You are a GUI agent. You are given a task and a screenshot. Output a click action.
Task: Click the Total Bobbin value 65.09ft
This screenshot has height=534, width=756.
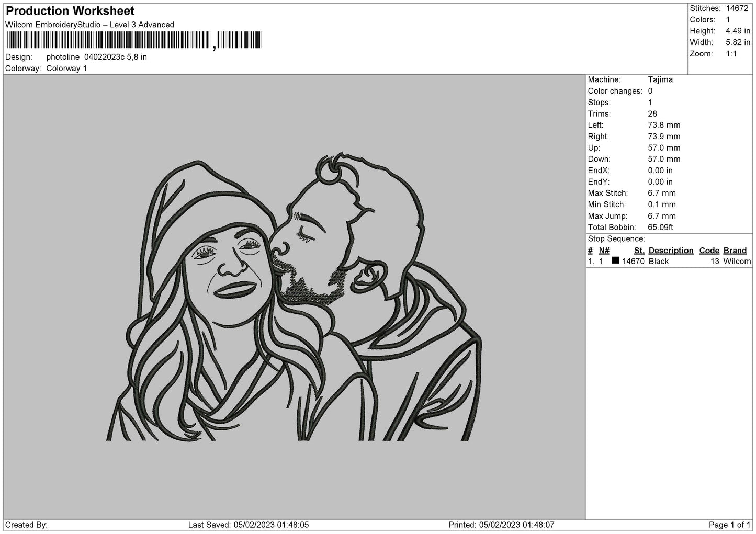(660, 227)
